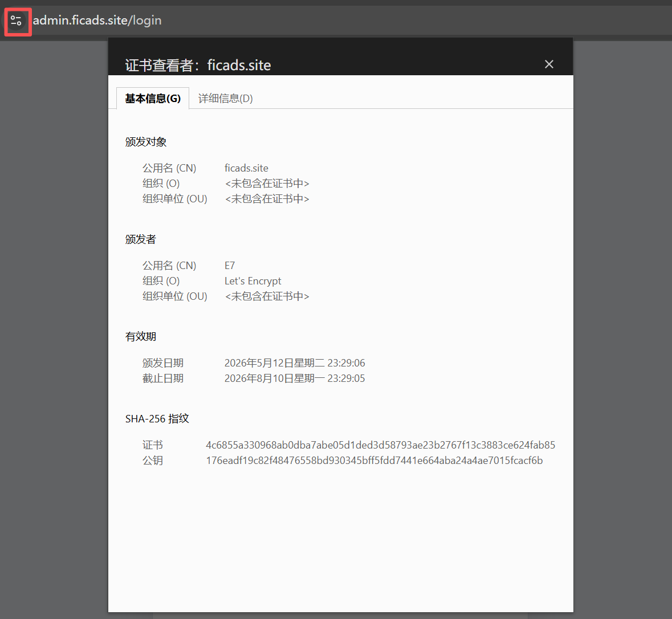The width and height of the screenshot is (672, 619).
Task: Select the issued-to common name ficads.site
Action: tap(246, 168)
